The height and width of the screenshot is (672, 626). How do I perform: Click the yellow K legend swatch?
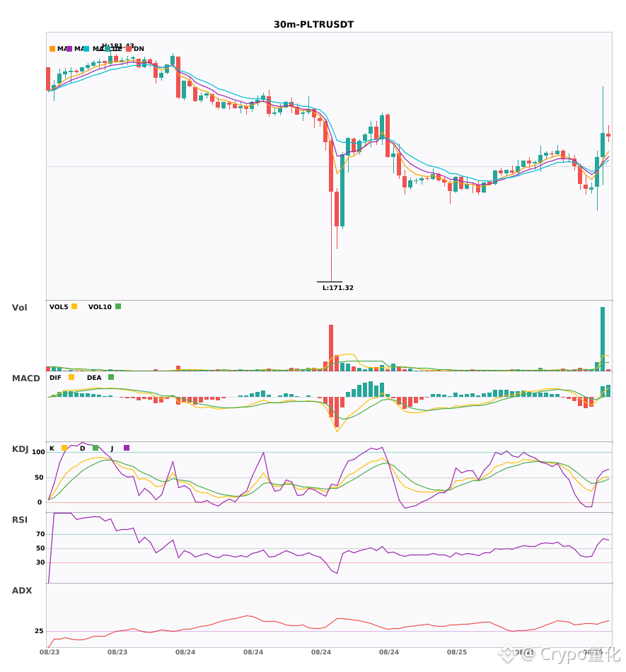[64, 448]
